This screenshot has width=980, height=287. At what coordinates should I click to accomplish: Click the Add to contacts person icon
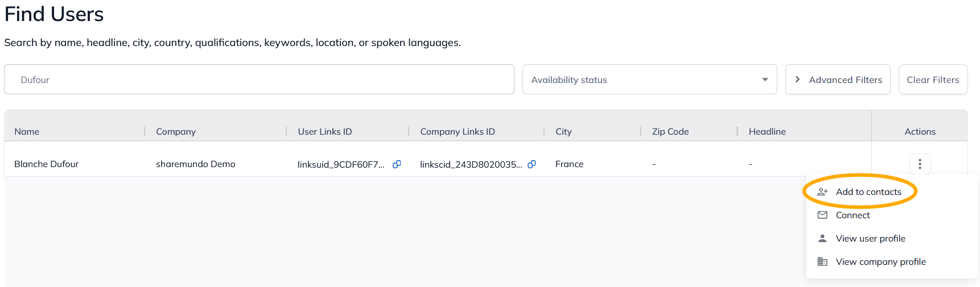[x=822, y=192]
